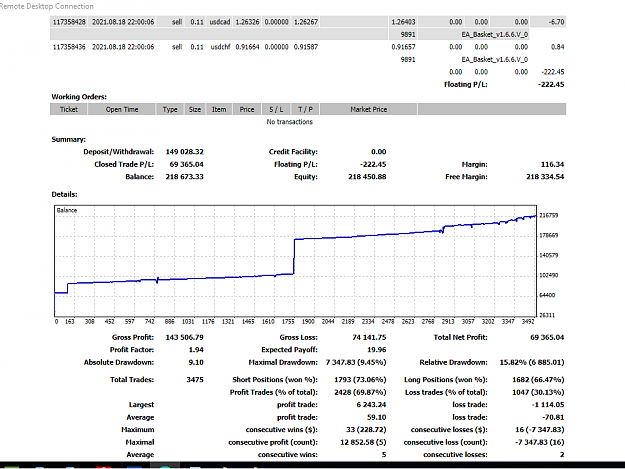
Task: Click the Free Margin value 218 334.54
Action: tap(545, 177)
